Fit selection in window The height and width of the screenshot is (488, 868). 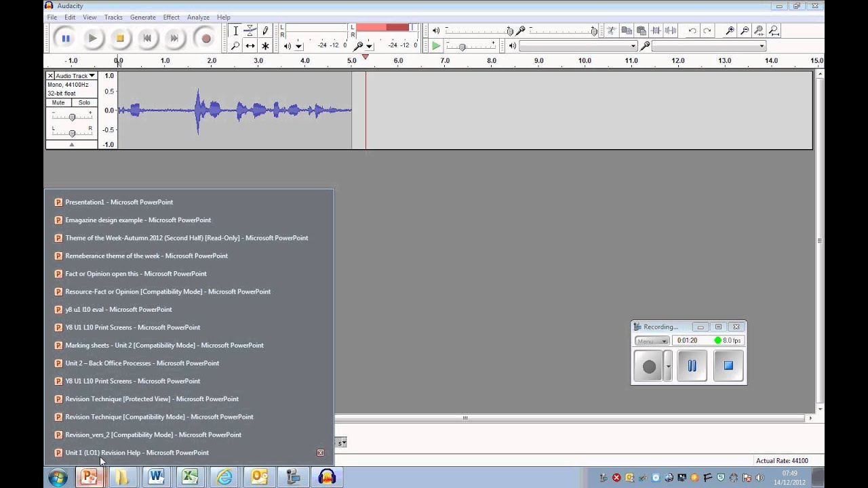[759, 30]
